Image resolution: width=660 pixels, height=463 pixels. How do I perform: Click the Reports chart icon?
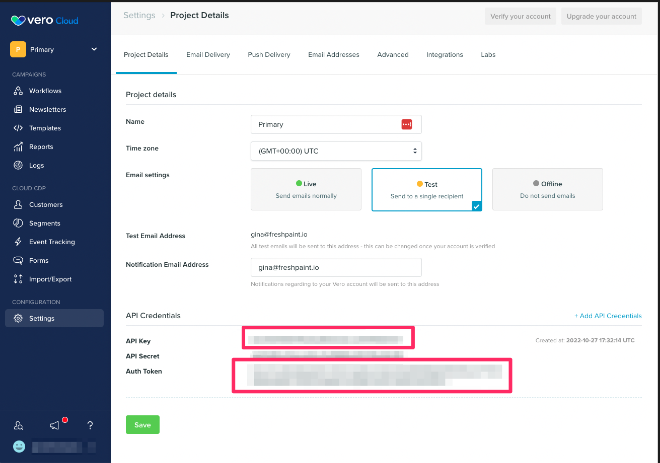pos(18,147)
